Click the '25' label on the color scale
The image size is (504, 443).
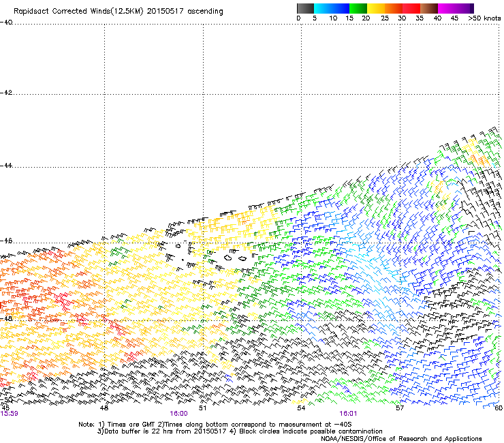[385, 18]
